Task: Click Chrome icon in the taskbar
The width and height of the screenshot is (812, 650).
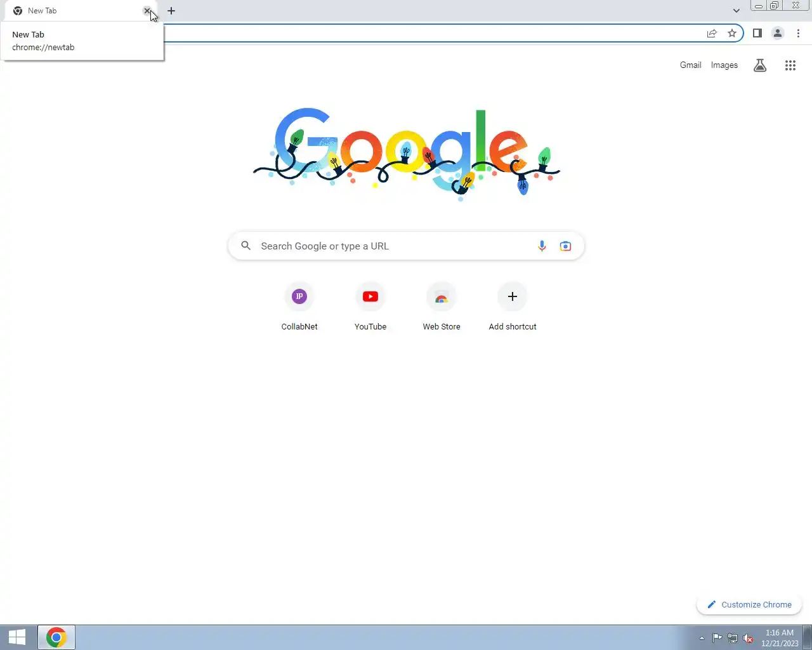Action: [56, 637]
